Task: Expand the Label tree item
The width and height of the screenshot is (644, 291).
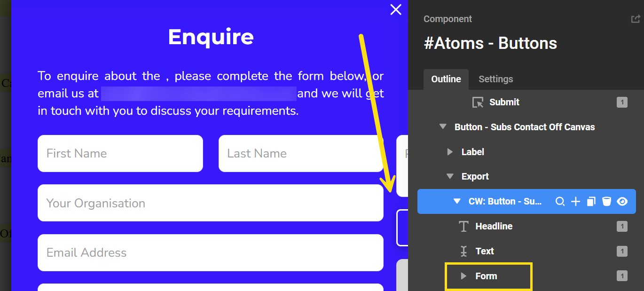Action: 450,152
